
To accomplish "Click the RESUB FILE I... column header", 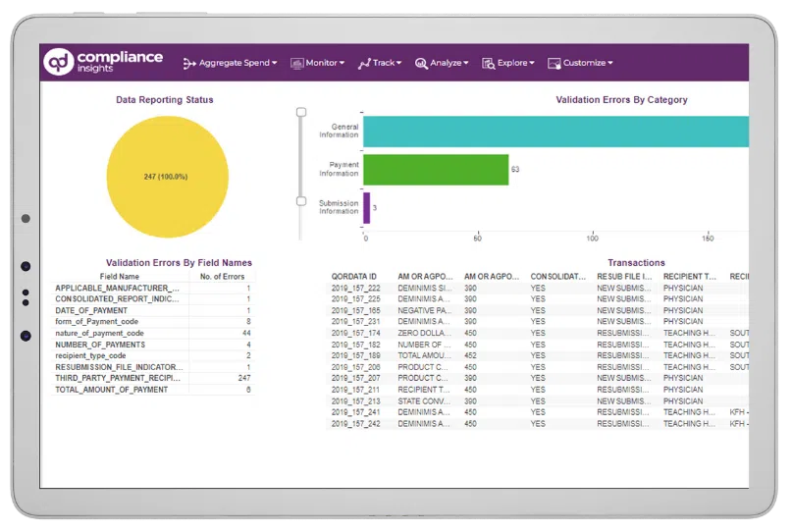I will click(624, 277).
